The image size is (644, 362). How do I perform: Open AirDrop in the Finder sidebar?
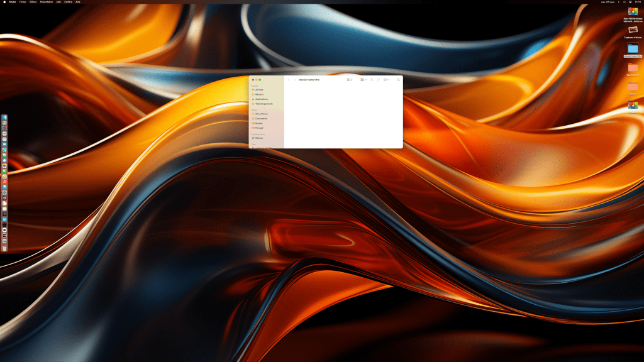point(259,90)
